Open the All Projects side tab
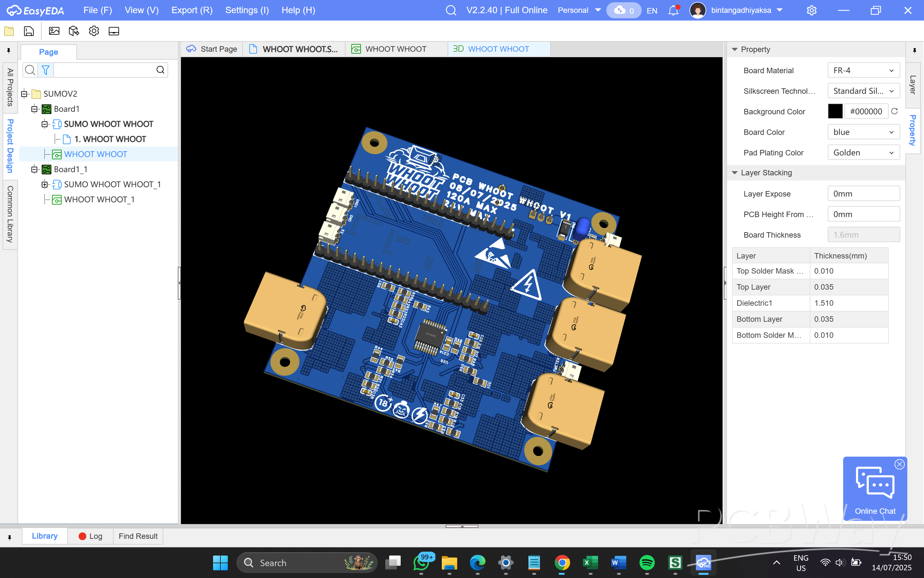Viewport: 924px width, 578px height. click(10, 87)
